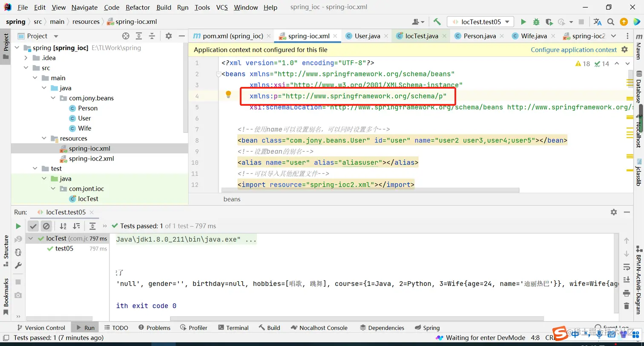Open Search Everywhere magnifier icon
The width and height of the screenshot is (644, 346).
[611, 22]
